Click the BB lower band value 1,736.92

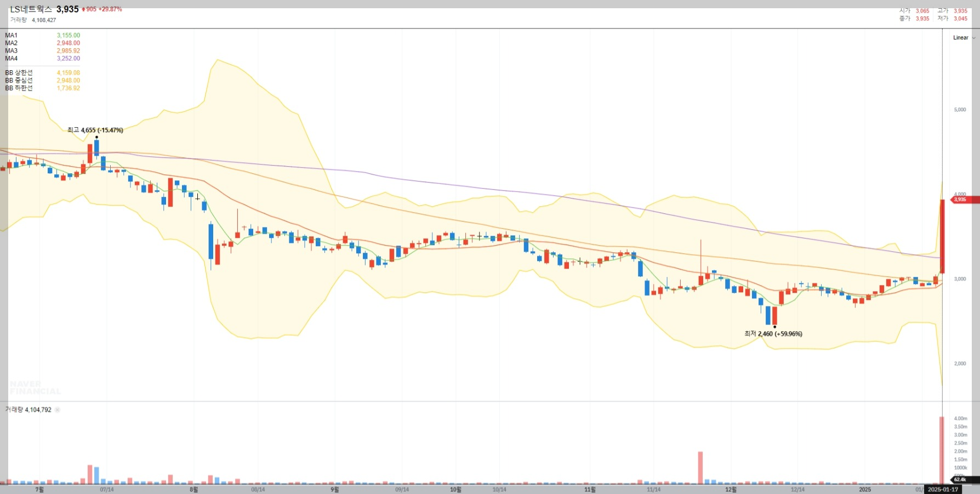pyautogui.click(x=69, y=88)
